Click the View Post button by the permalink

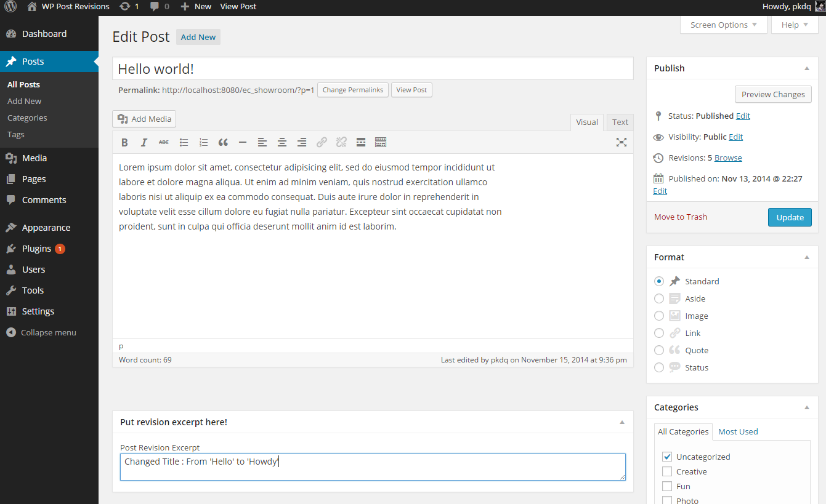[411, 90]
